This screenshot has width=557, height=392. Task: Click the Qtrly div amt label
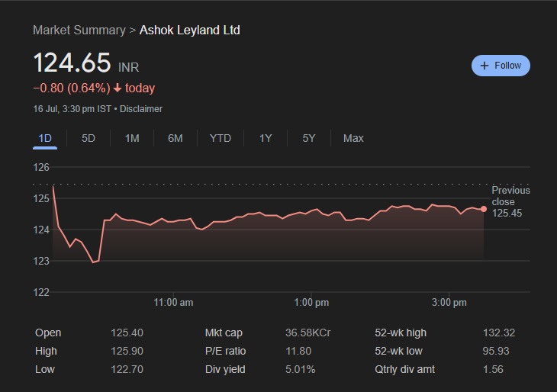(405, 369)
